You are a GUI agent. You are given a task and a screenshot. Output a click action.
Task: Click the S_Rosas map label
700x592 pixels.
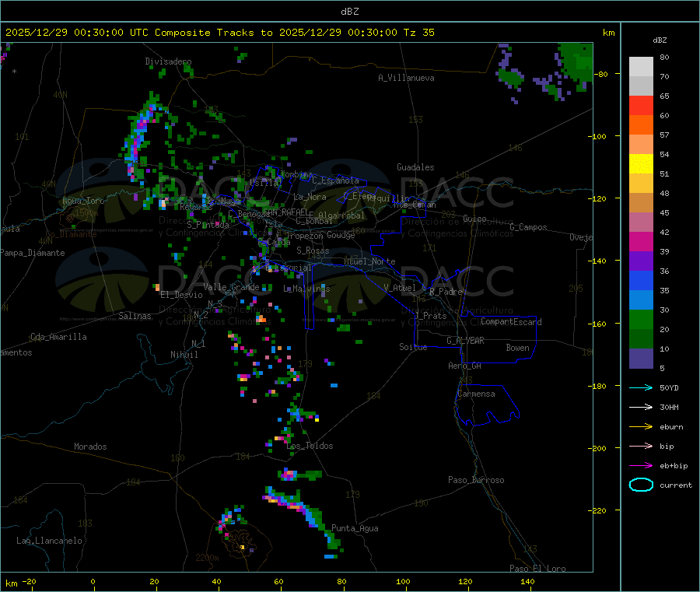pos(313,250)
